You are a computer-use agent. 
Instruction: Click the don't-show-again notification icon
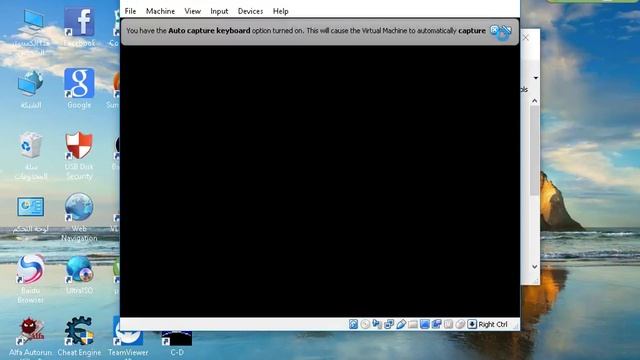[x=506, y=30]
